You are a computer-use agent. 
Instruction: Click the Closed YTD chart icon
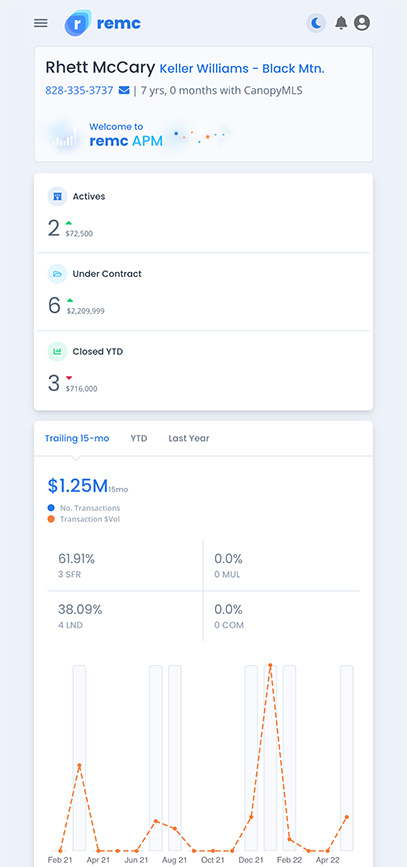coord(57,352)
